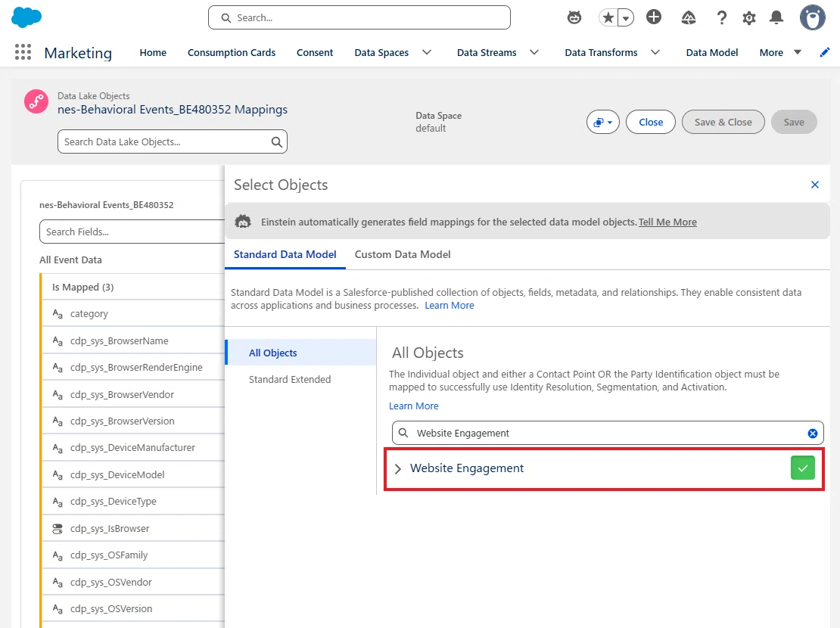Open the Data Transforms nav dropdown
Viewport: 840px width, 628px height.
click(655, 52)
